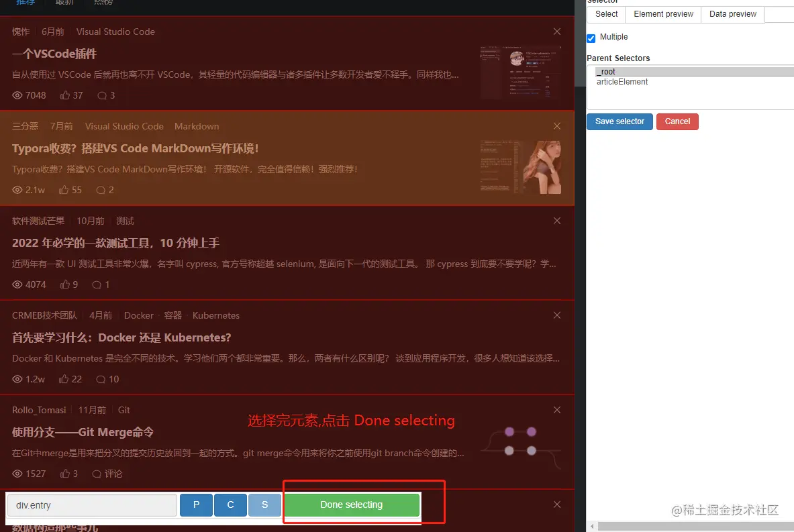Image resolution: width=794 pixels, height=532 pixels.
Task: Click the view count eye icon showing 7048
Action: click(x=17, y=95)
